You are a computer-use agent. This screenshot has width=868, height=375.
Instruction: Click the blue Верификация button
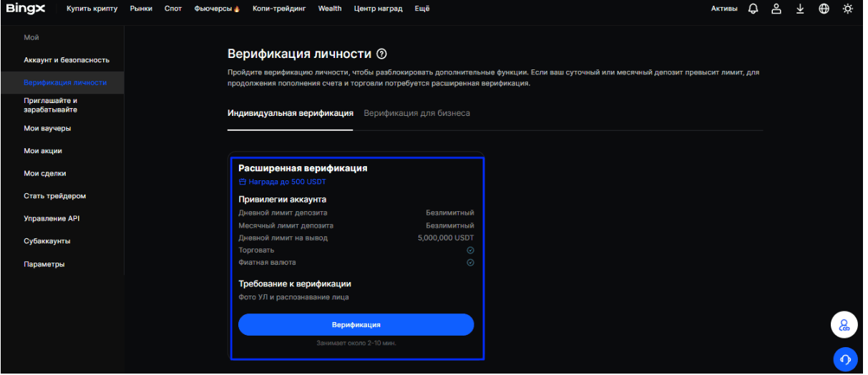[x=356, y=324]
